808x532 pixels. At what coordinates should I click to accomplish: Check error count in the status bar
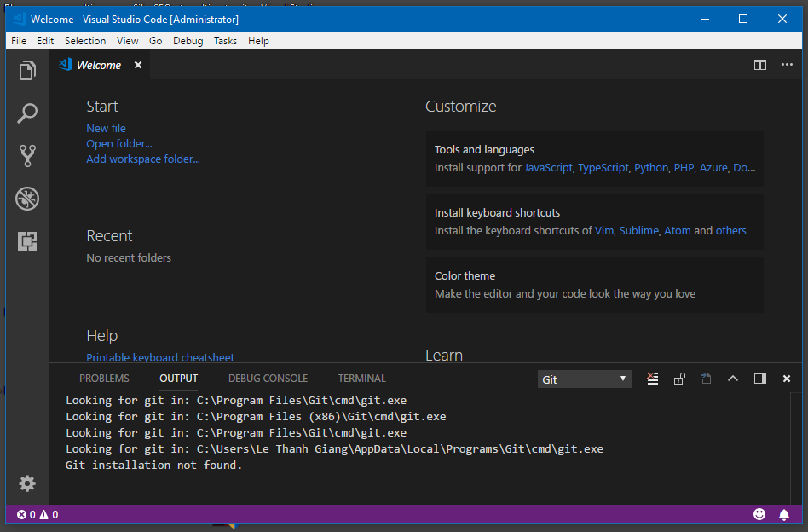click(26, 514)
